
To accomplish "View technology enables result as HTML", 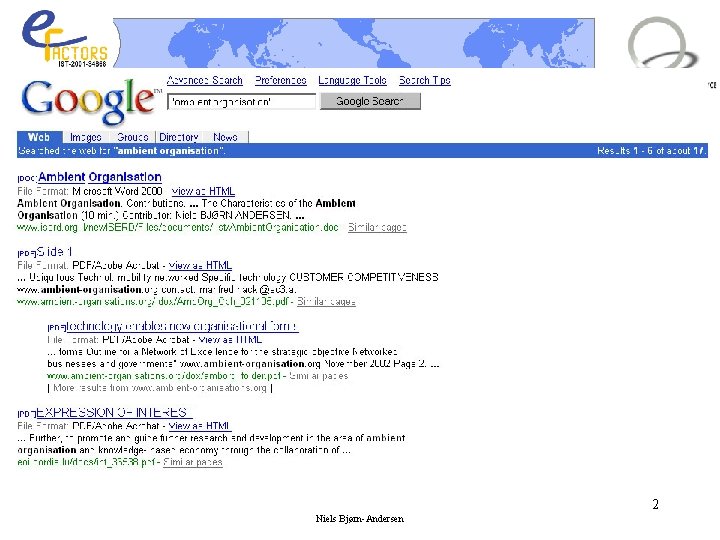I will pos(230,340).
